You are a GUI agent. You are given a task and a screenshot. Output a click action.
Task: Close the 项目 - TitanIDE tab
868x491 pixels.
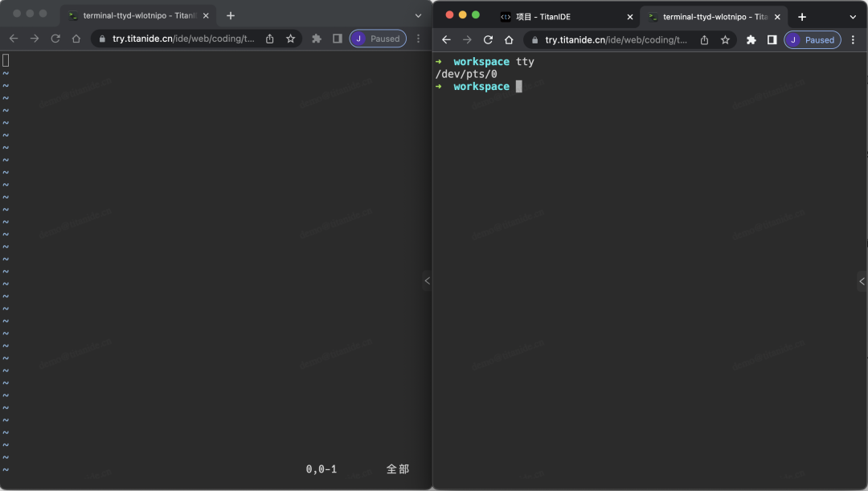point(630,17)
